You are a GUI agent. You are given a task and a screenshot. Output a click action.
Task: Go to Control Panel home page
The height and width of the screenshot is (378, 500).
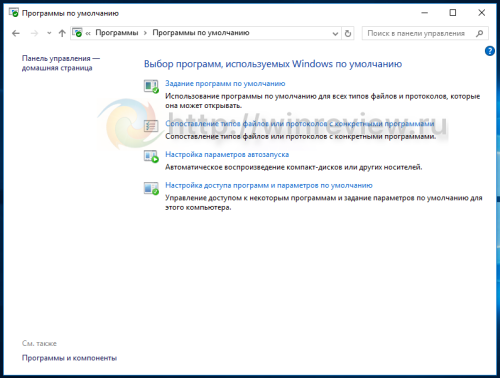pos(61,63)
